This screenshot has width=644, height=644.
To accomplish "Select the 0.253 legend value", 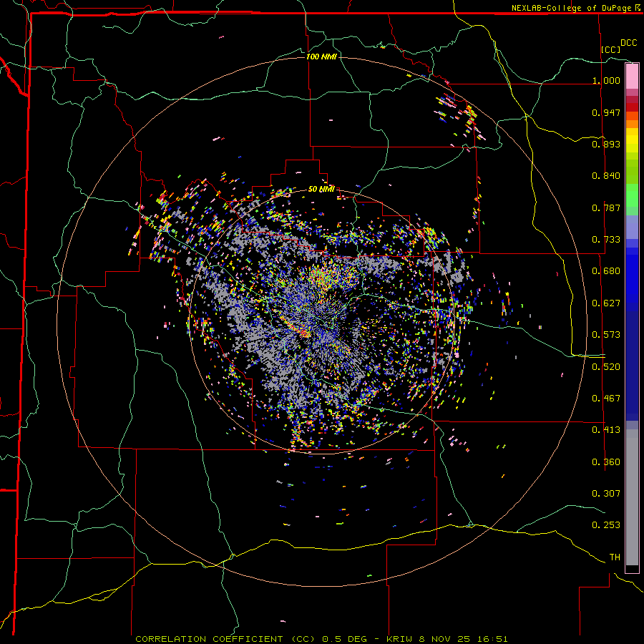I will click(606, 525).
